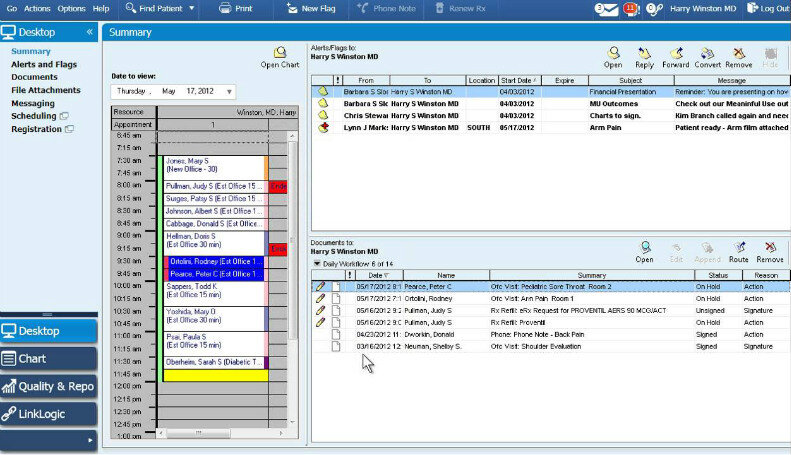This screenshot has height=455, width=791.
Task: Open the Options menu
Action: [x=71, y=8]
